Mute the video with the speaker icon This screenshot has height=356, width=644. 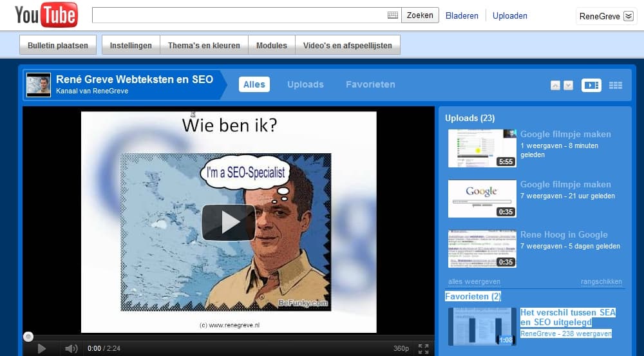click(x=71, y=349)
